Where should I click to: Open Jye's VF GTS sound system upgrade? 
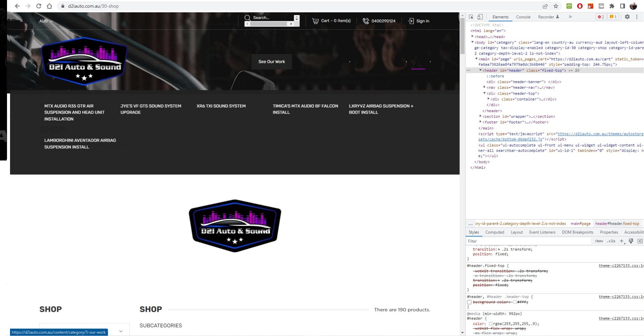pos(151,109)
